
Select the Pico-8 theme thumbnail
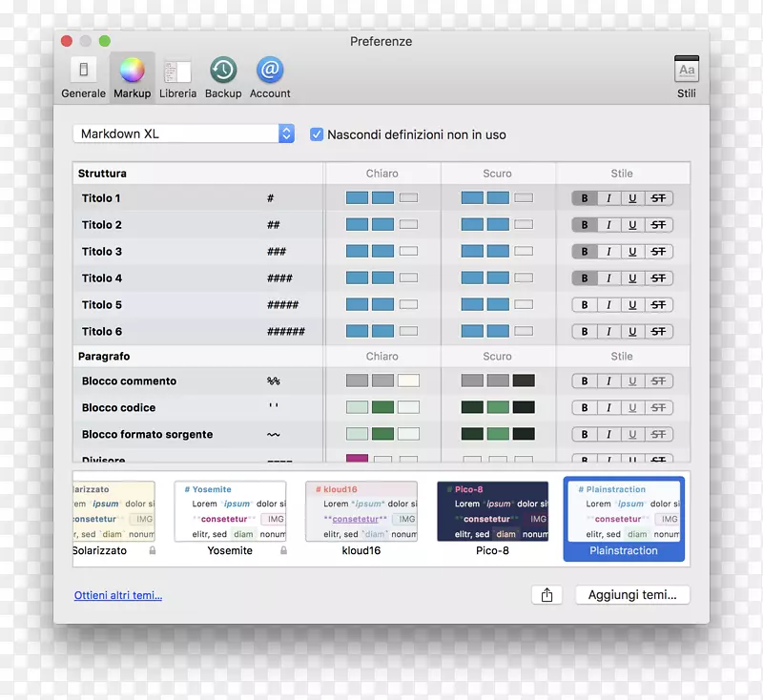point(492,512)
